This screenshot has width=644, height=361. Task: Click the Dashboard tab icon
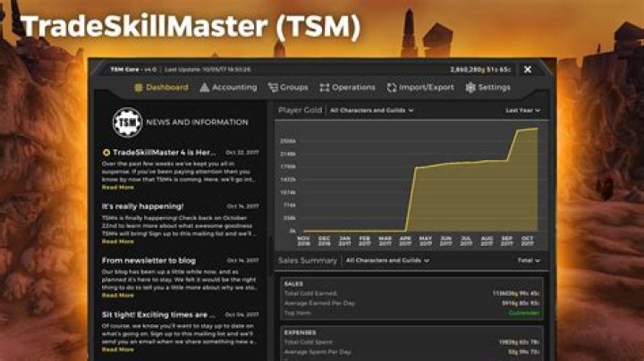139,88
